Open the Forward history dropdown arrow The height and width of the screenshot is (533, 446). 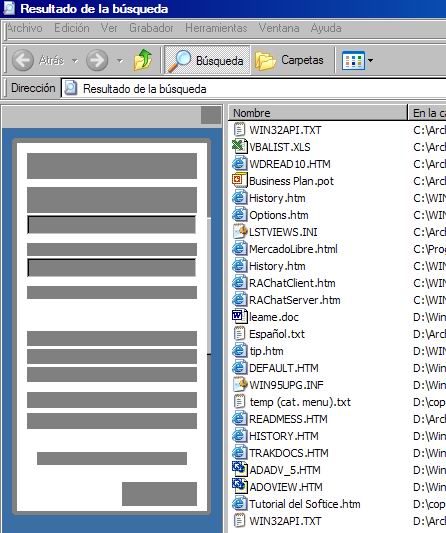[119, 61]
